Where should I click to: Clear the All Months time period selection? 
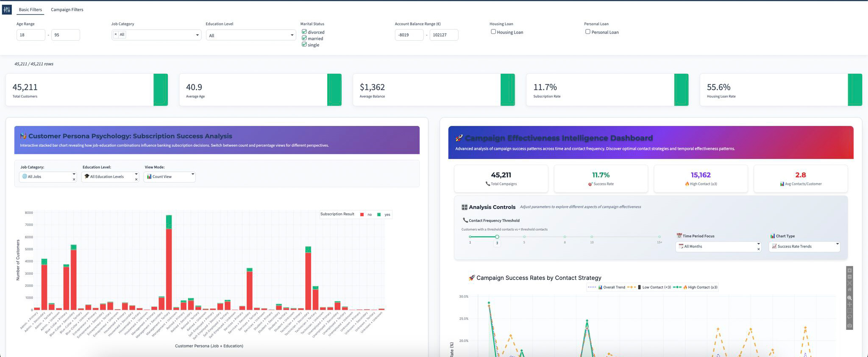pyautogui.click(x=758, y=249)
